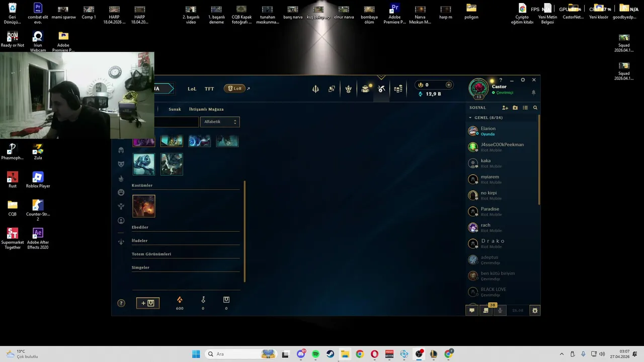The image size is (644, 362).
Task: Open chat with friend Elarion
Action: (502, 131)
